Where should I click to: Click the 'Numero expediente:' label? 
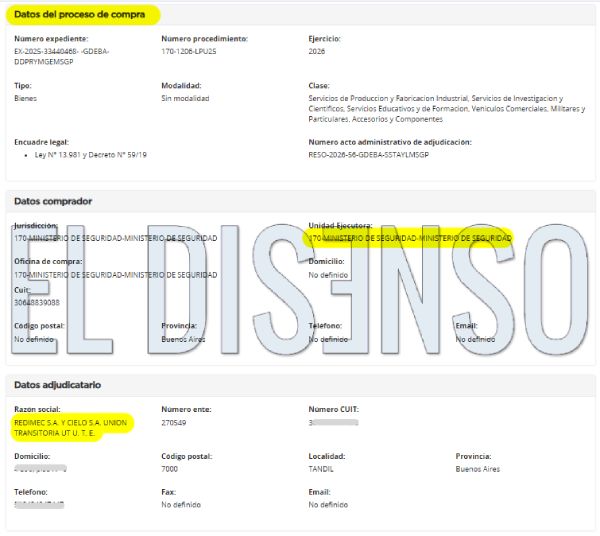tap(51, 39)
